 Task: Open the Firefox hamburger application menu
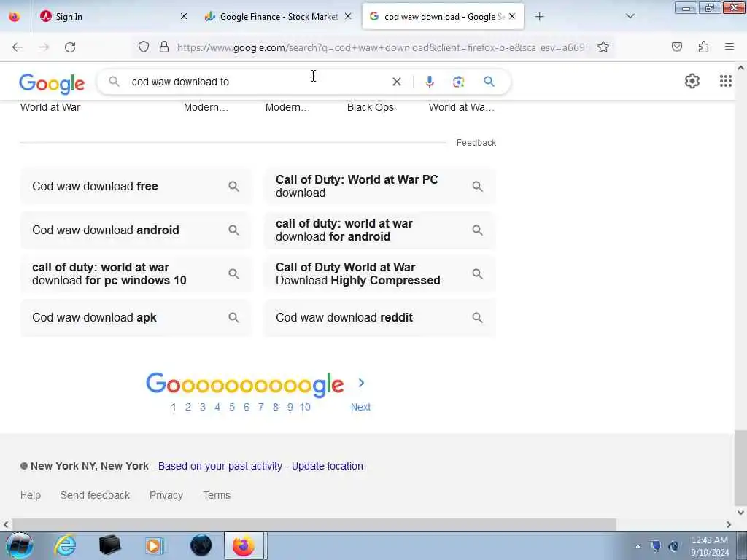coord(729,47)
